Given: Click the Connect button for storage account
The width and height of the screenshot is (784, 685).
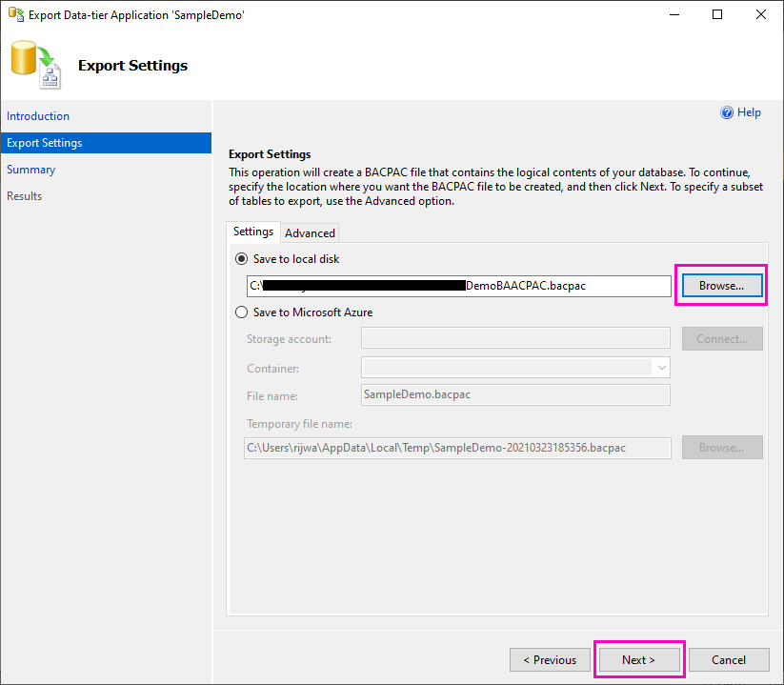Looking at the screenshot, I should 722,338.
